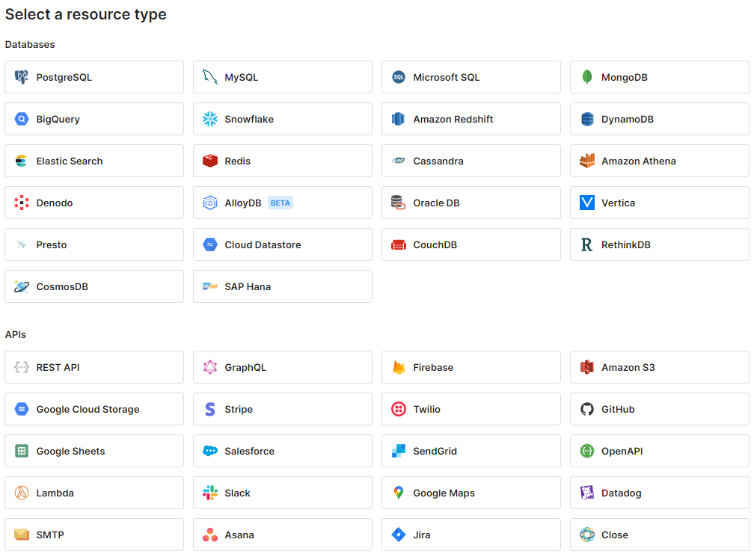Pick the RethinkDB R icon
Screen dimensions: 754x560
(x=586, y=244)
